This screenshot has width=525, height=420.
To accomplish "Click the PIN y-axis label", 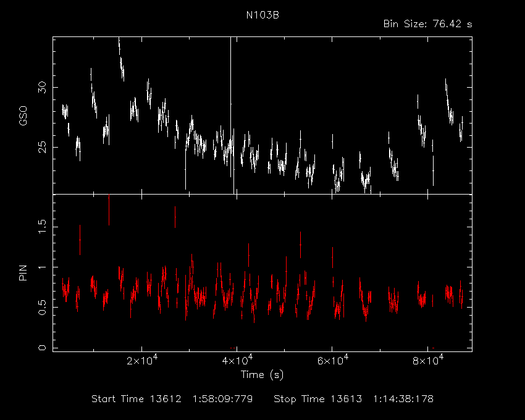I will pyautogui.click(x=23, y=272).
